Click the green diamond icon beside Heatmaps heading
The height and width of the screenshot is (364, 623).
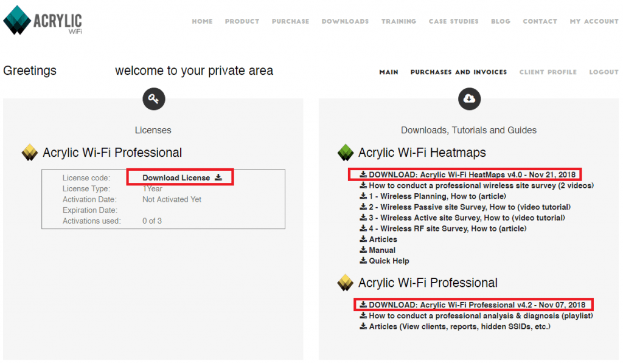(x=346, y=153)
